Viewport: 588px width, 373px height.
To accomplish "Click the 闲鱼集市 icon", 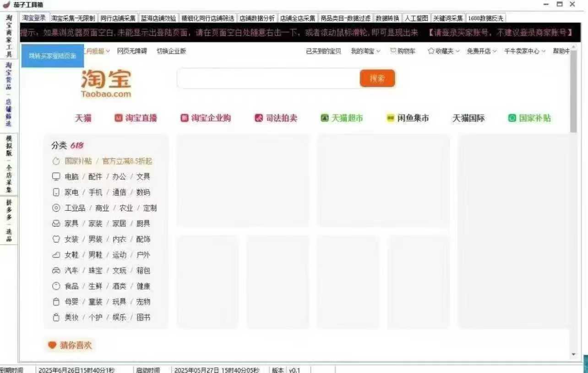I will pyautogui.click(x=391, y=118).
